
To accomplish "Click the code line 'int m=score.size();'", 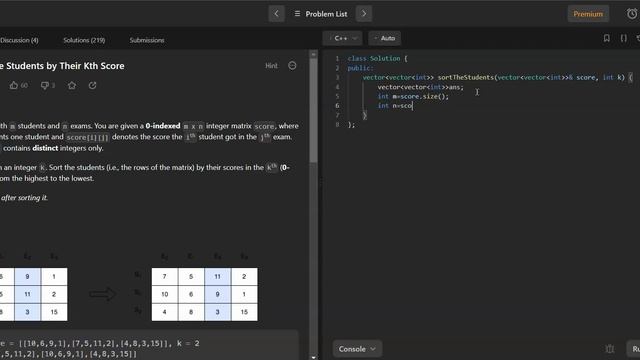I will pyautogui.click(x=413, y=96).
